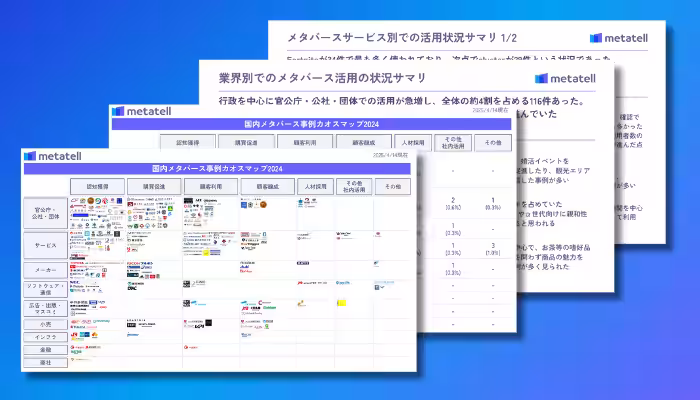700x400 pixels.
Task: Select the インフラ row label
Action: (x=46, y=337)
